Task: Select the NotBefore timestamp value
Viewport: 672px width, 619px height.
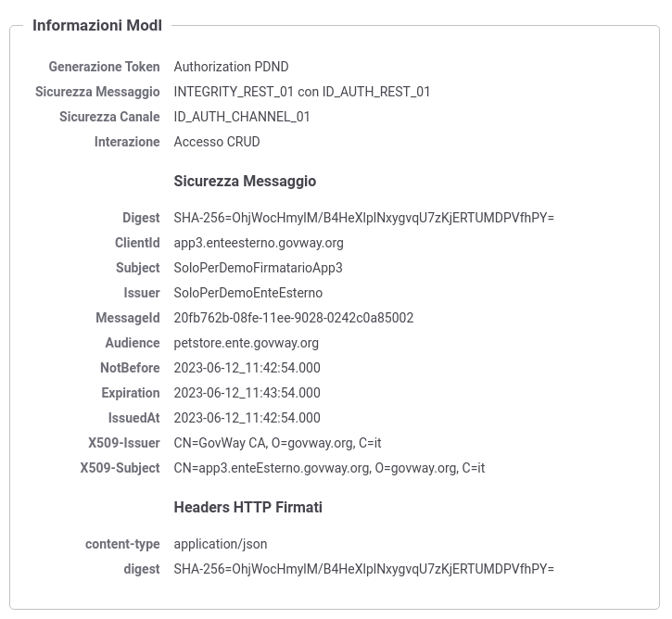Action: pos(247,368)
